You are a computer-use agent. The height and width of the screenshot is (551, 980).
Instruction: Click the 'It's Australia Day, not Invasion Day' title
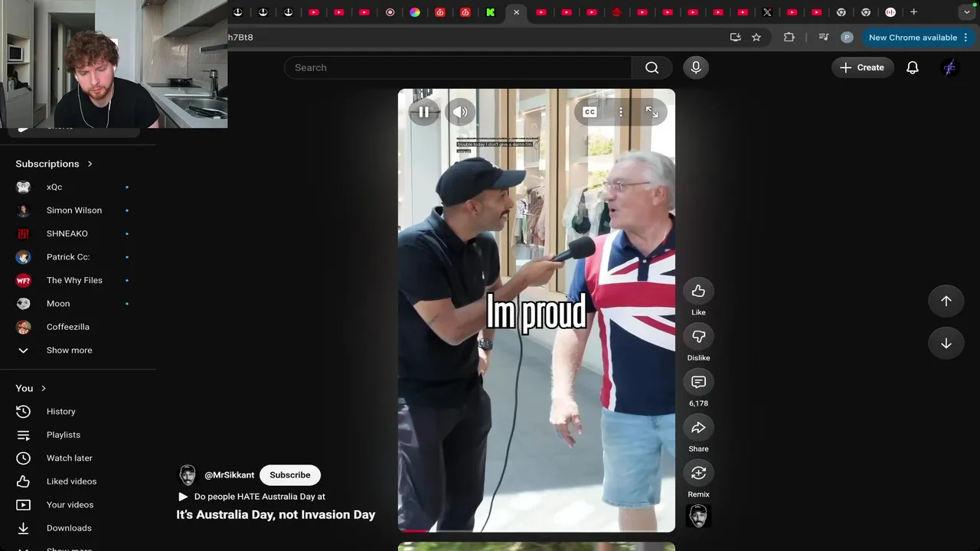[276, 515]
